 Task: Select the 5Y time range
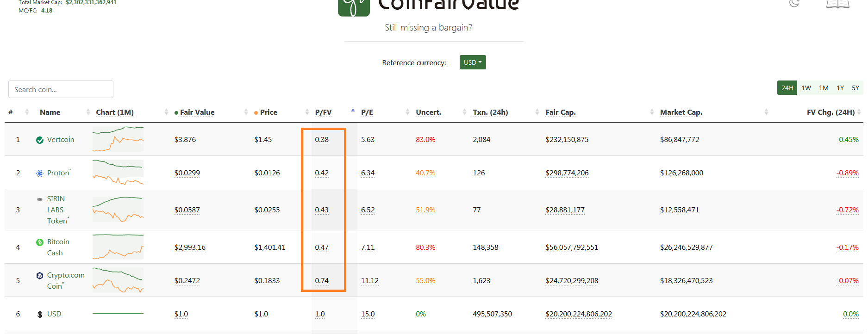[x=856, y=88]
